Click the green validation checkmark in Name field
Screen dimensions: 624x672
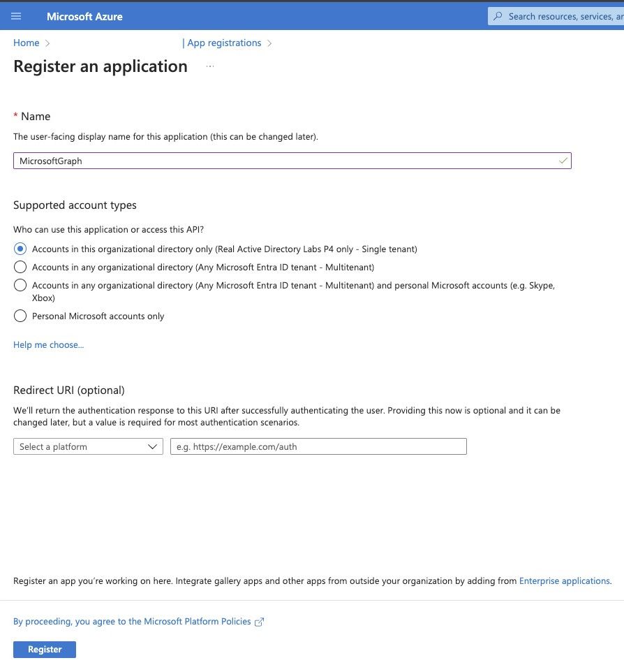563,161
